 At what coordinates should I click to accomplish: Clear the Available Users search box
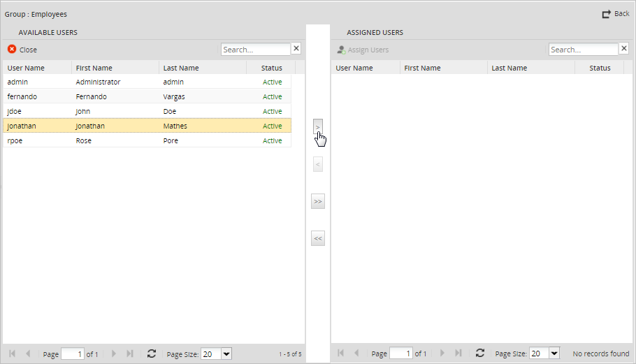[296, 49]
